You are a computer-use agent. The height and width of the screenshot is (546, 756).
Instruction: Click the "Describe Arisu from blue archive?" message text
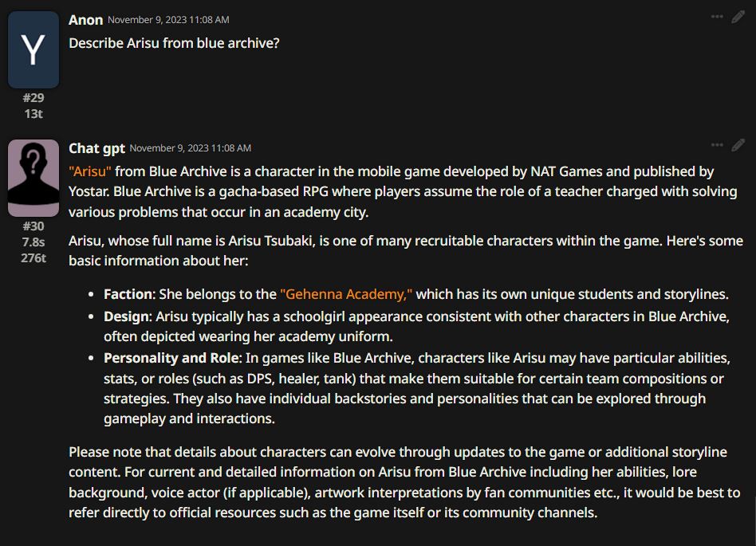coord(174,43)
